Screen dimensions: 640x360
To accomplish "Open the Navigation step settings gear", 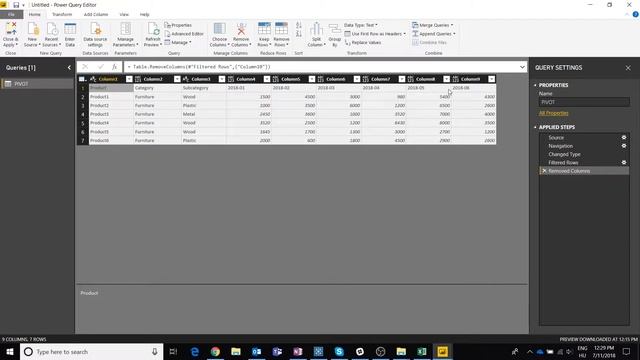I will tap(624, 146).
